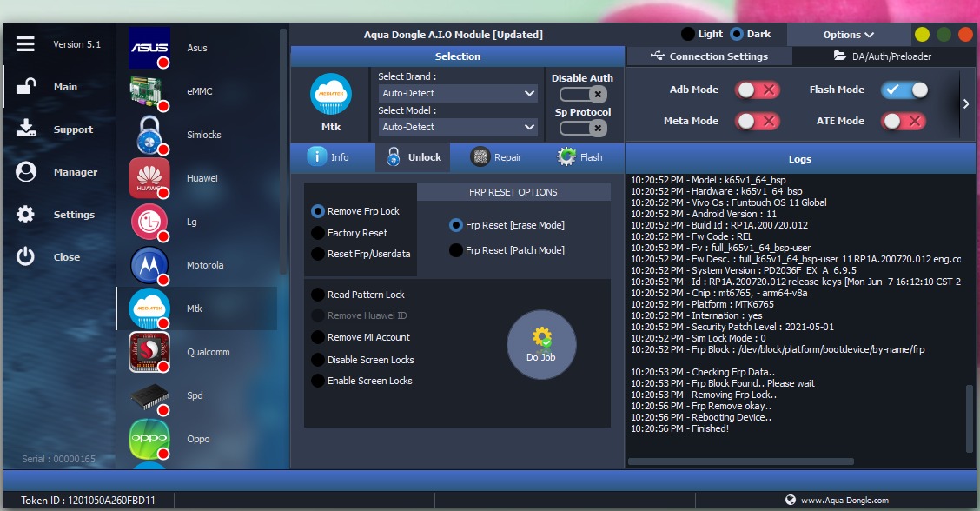Screen dimensions: 980x511
Task: Select Disable Screen Locks option
Action: click(362, 360)
